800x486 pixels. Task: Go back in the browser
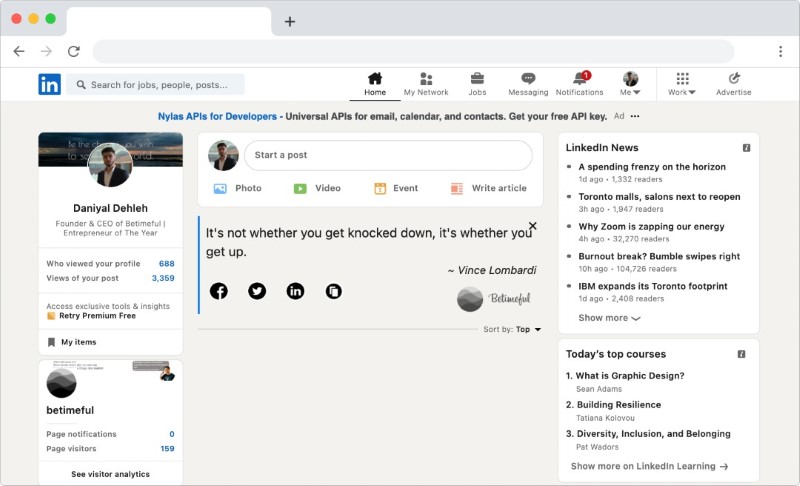[19, 51]
